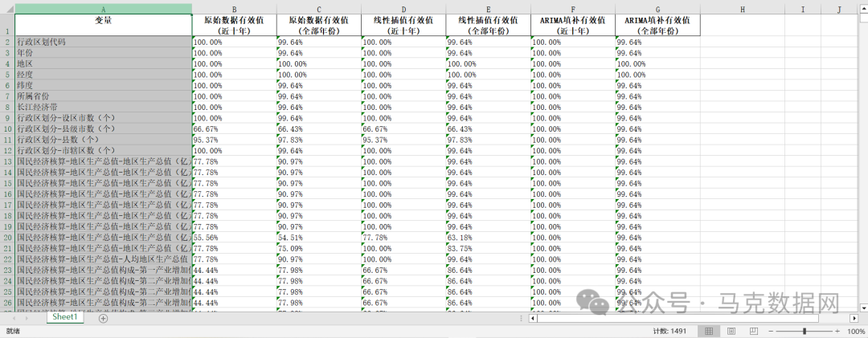Image resolution: width=868 pixels, height=338 pixels.
Task: Click the 就绪 status indicator
Action: pyautogui.click(x=12, y=332)
